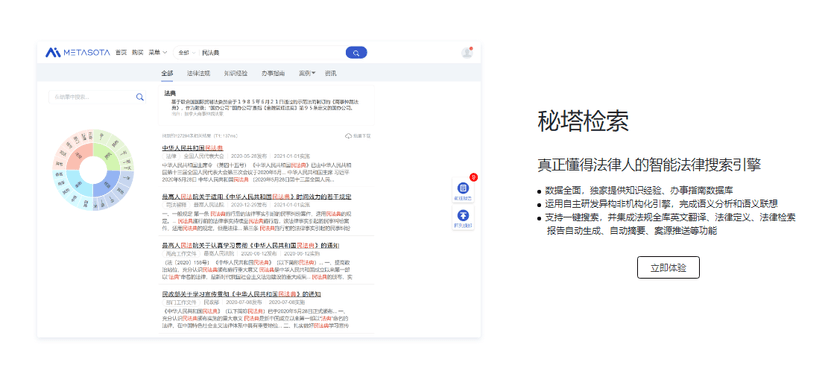Click the blue search button in top bar
Image resolution: width=828 pixels, height=382 pixels.
coord(356,52)
